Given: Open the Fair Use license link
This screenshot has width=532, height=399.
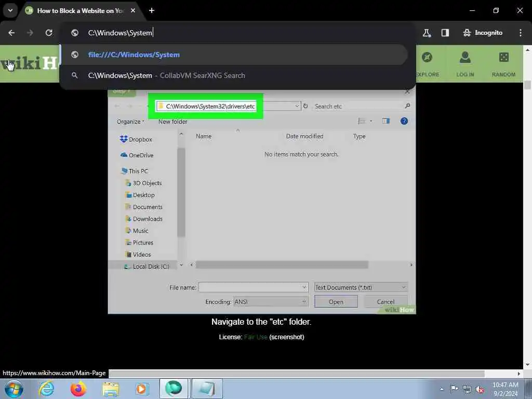Looking at the screenshot, I should click(256, 337).
